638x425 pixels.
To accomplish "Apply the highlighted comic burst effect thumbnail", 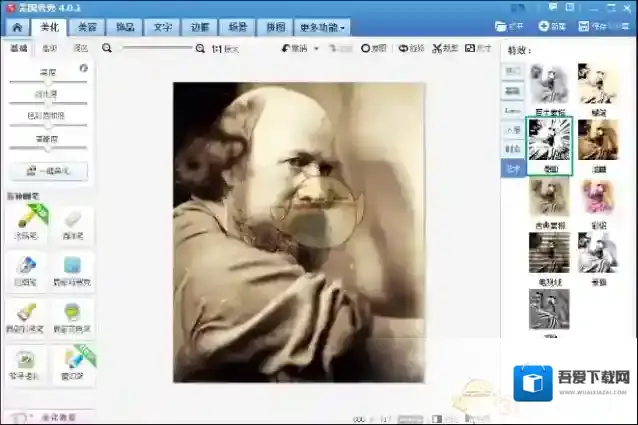I will click(549, 140).
